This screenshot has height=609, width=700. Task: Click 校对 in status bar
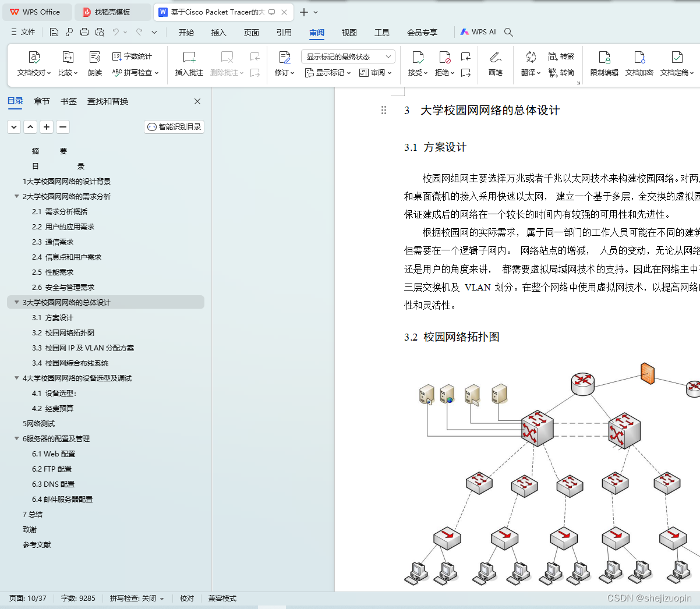187,599
